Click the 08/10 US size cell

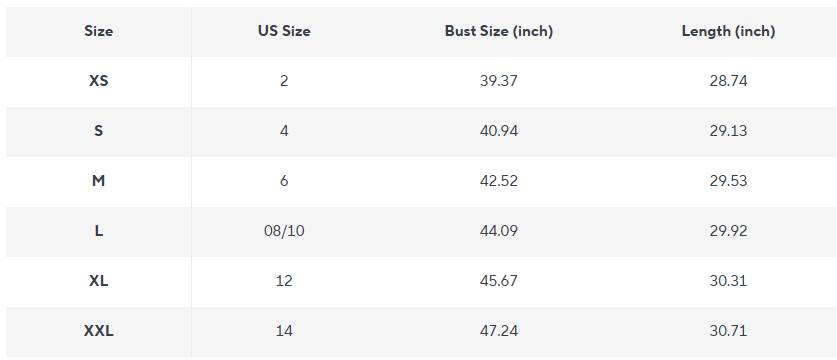[284, 231]
